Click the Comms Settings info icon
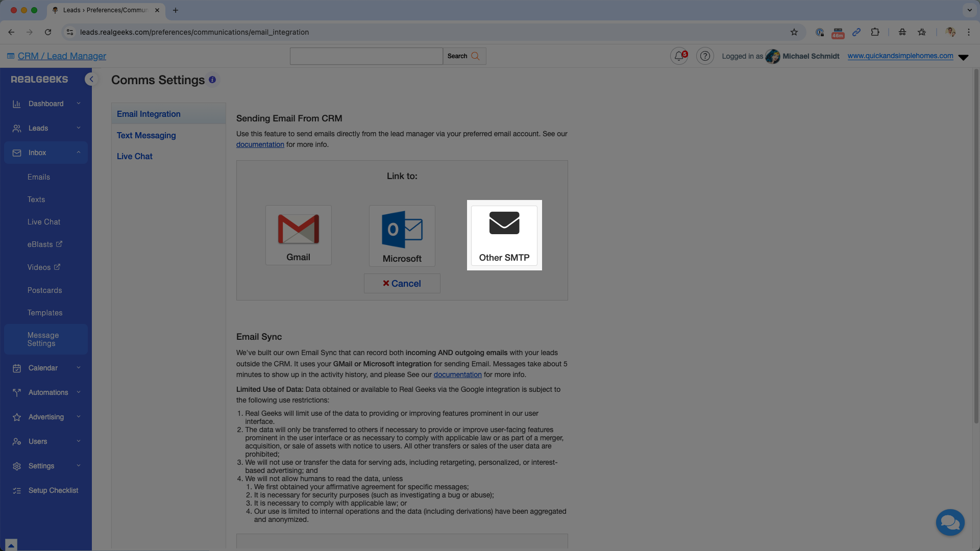 pos(212,80)
